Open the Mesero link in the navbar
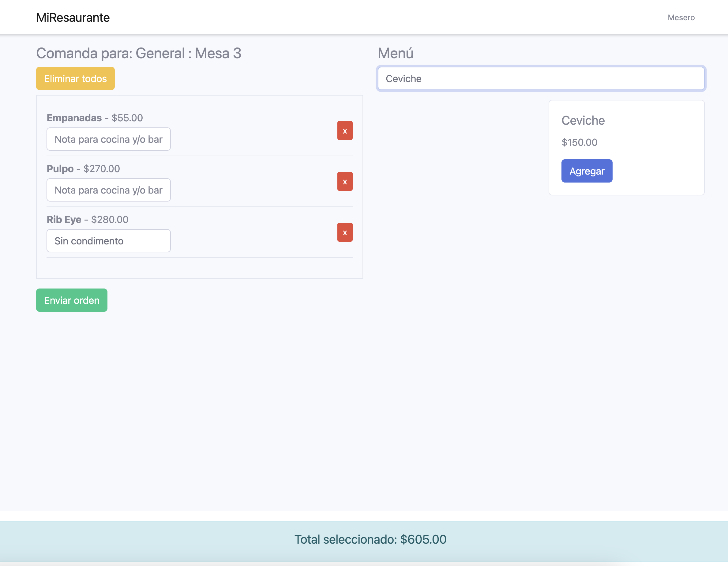 coord(681,17)
